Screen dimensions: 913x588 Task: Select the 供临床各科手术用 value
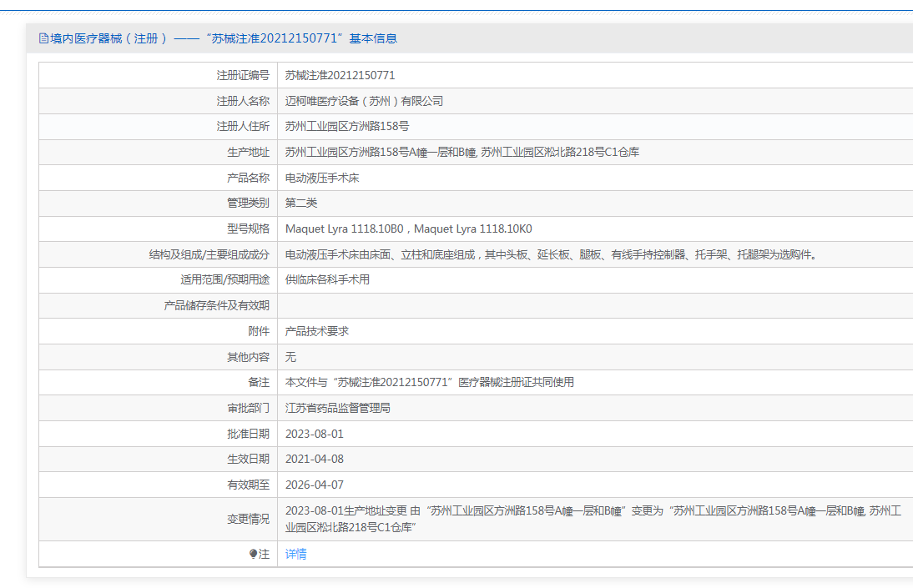click(x=327, y=279)
